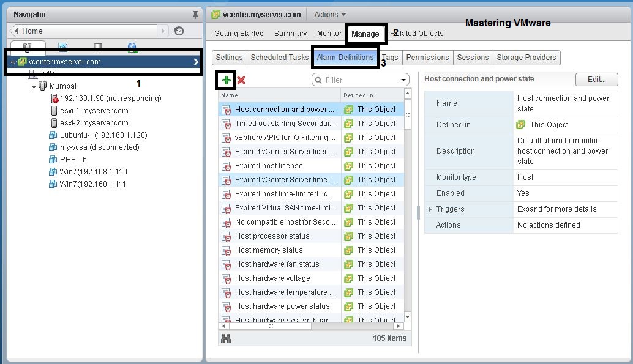Click the Edit... button
Screen dimensions: 633x364
tap(597, 80)
